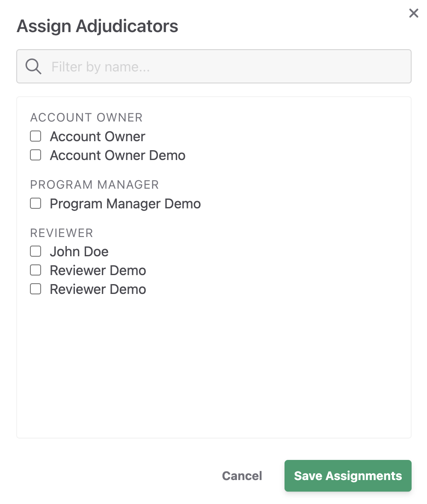Click the Program Manager Demo name label
The height and width of the screenshot is (504, 427).
tap(125, 204)
